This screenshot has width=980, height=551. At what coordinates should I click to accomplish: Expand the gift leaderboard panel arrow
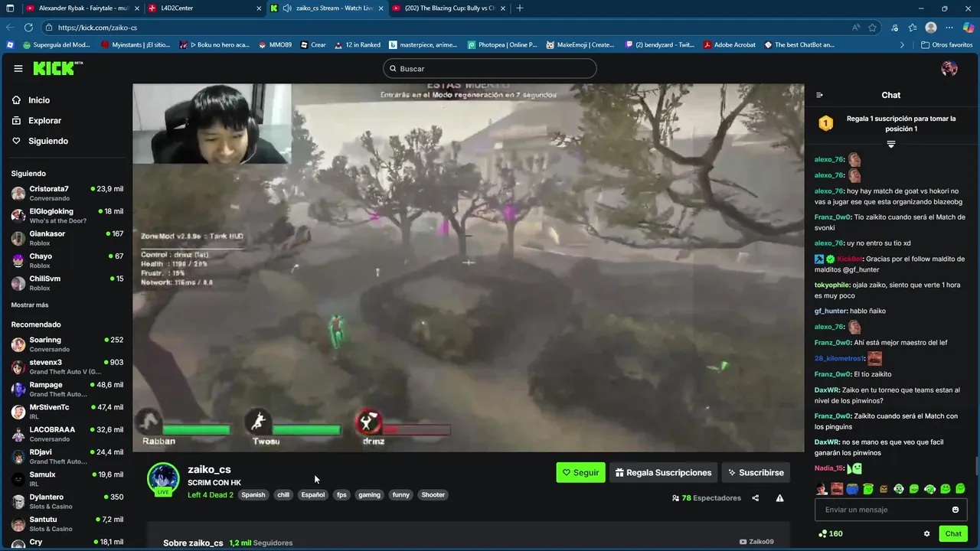coord(891,144)
